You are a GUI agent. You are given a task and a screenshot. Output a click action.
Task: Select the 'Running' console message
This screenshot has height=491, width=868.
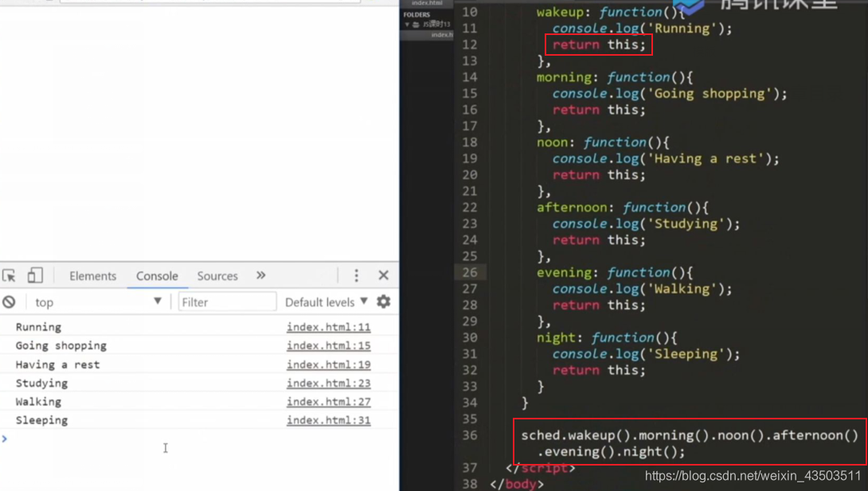pyautogui.click(x=38, y=327)
